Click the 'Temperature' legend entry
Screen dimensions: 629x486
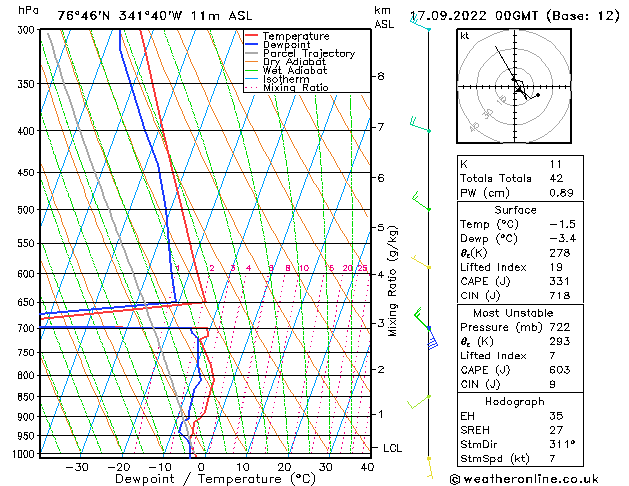pyautogui.click(x=296, y=36)
